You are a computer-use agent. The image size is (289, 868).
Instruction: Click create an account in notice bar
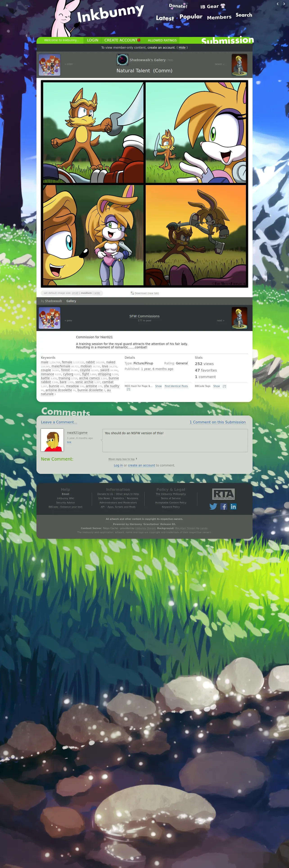161,48
